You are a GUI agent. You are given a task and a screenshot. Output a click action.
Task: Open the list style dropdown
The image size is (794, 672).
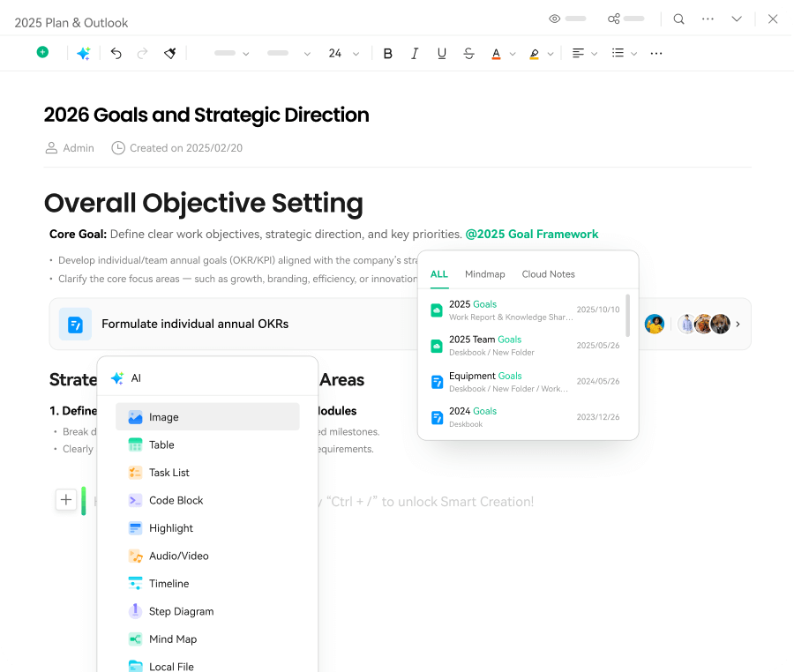point(625,53)
